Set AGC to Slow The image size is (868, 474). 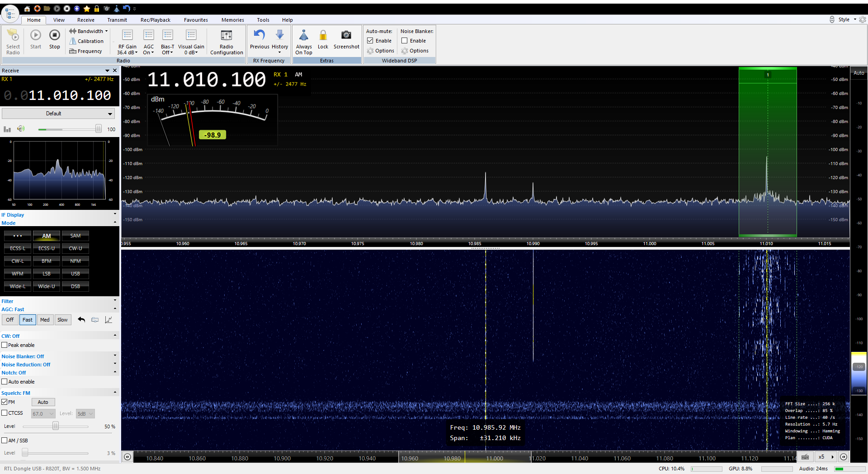tap(62, 320)
